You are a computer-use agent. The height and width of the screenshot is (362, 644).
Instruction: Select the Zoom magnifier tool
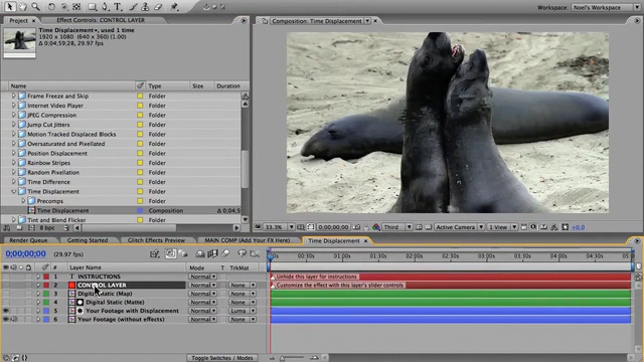click(35, 6)
